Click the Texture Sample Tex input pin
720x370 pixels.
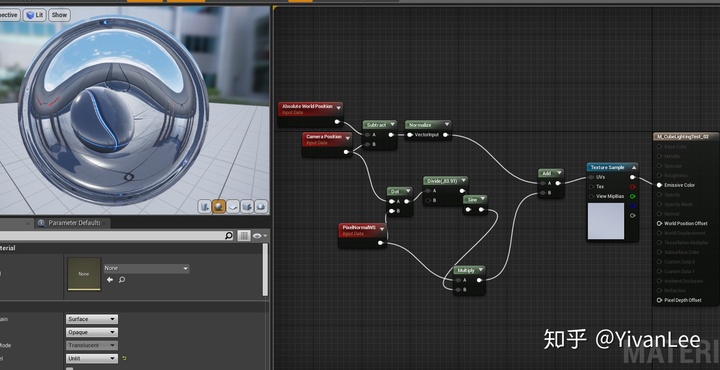point(591,187)
